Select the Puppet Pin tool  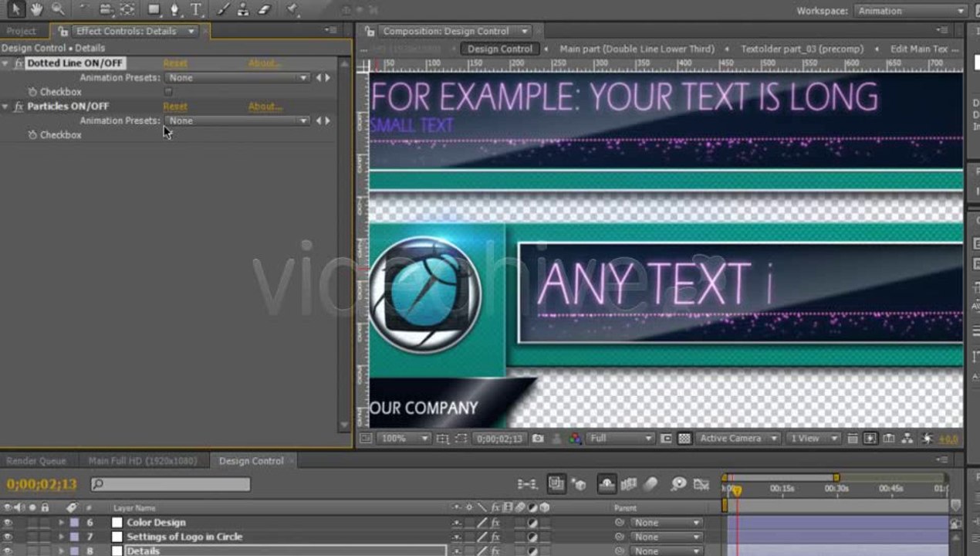click(x=292, y=9)
